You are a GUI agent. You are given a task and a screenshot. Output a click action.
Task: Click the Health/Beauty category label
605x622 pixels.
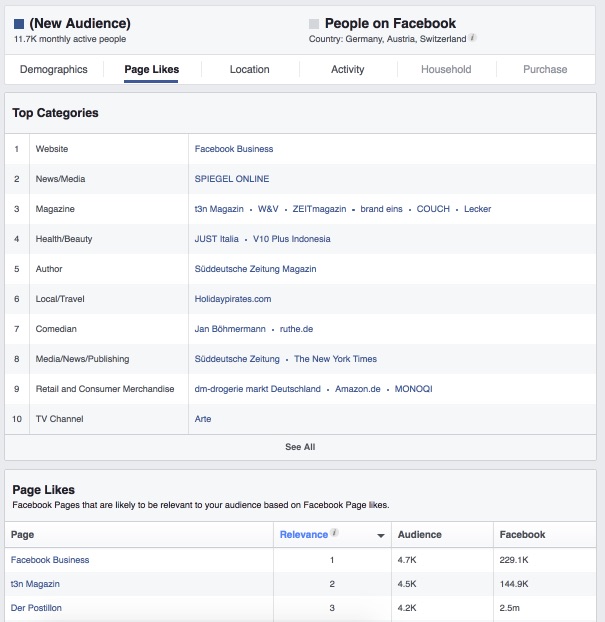(64, 239)
